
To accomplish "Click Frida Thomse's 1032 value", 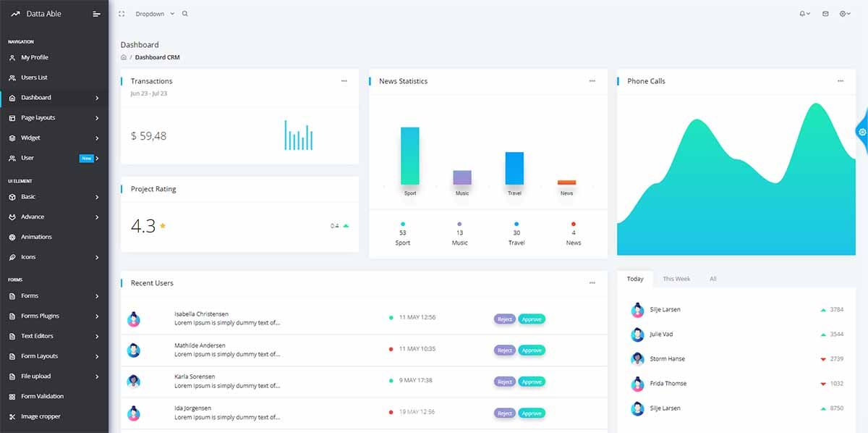I will [x=837, y=384].
